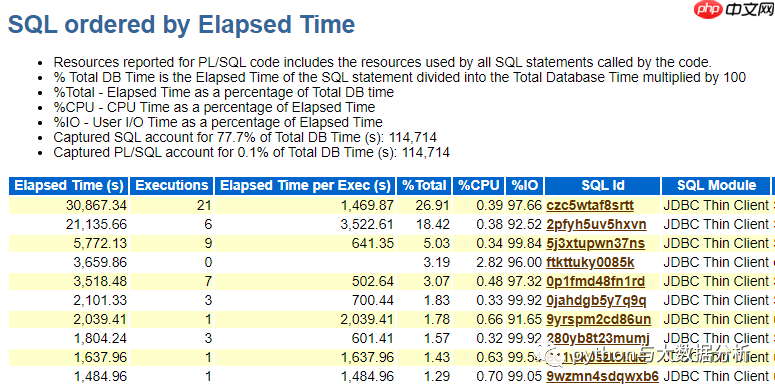Image resolution: width=775 pixels, height=389 pixels.
Task: Click the SQL Module column header
Action: pos(716,186)
